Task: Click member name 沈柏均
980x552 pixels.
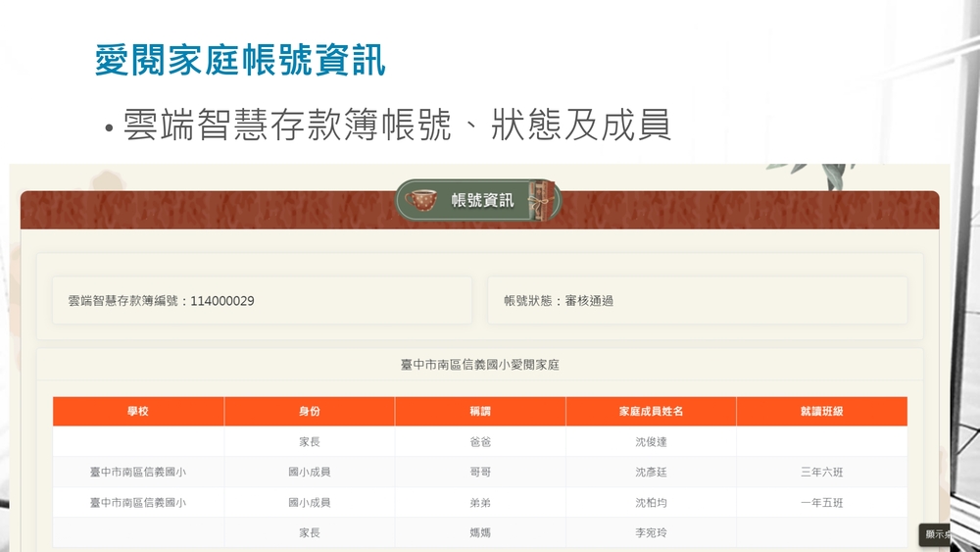Action: 651,503
